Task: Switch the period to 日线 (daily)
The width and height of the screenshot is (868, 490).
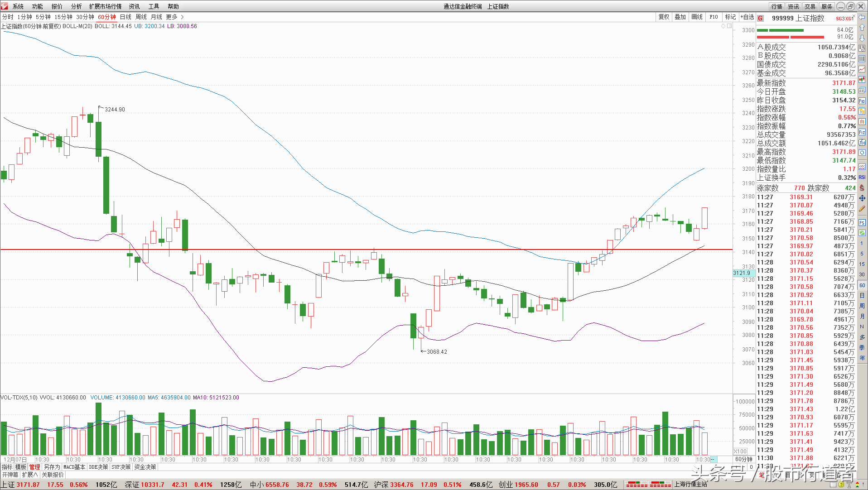Action: point(125,17)
